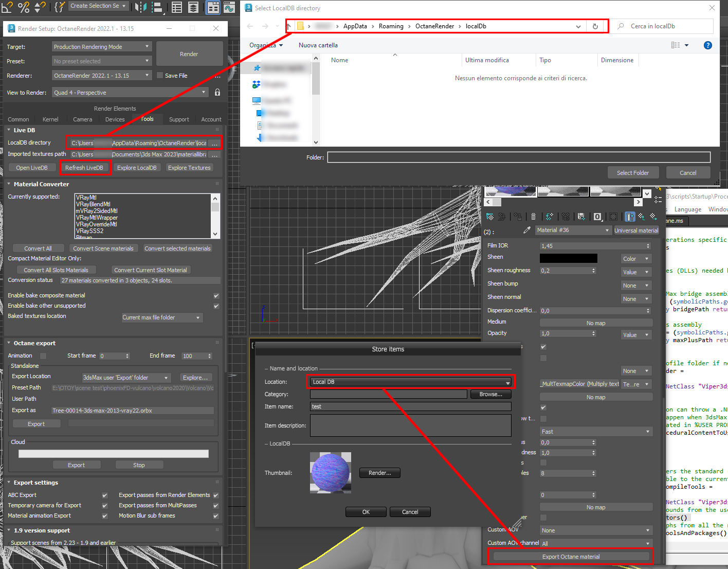Click the Explore LocalDB button
Screen dimensions: 728x569
click(137, 168)
